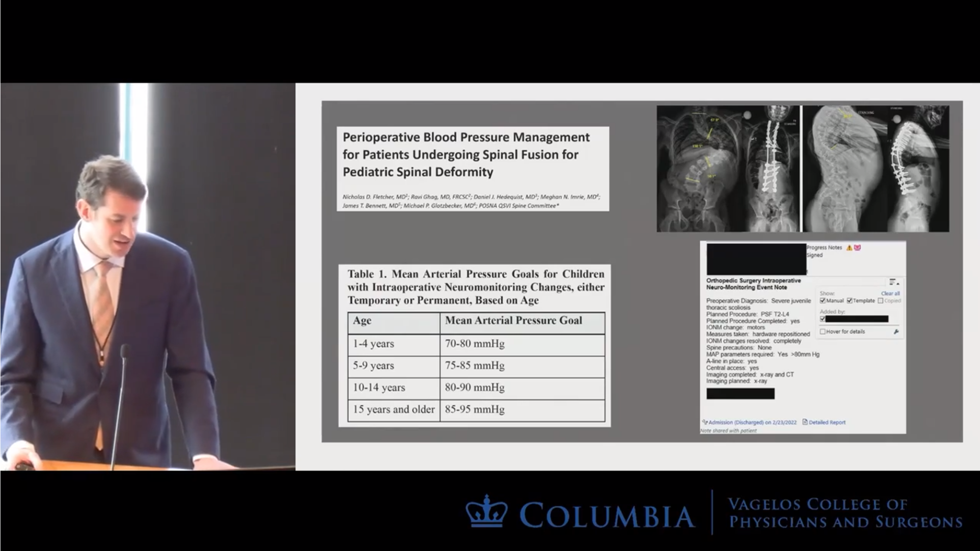This screenshot has height=551, width=980.
Task: Click the Imaging planned: x-ray line
Action: pos(736,381)
